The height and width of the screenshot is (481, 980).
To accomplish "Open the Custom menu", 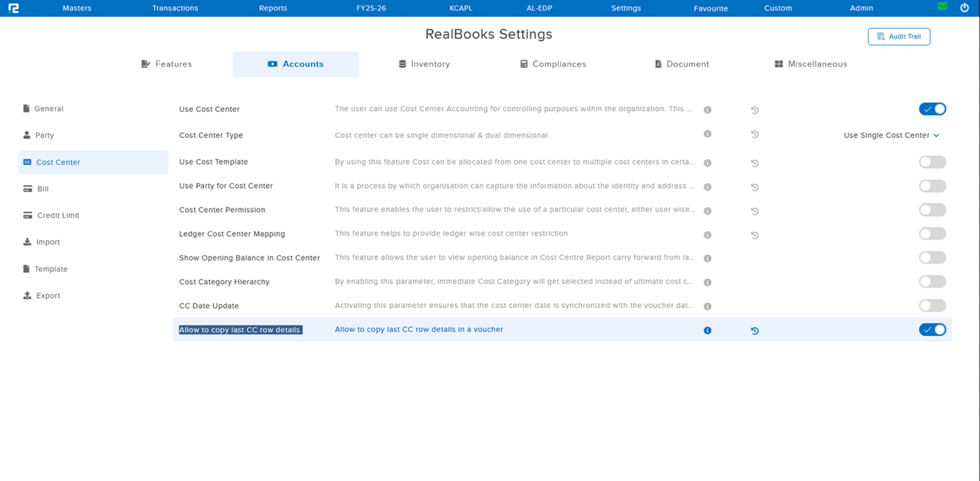I will (778, 8).
